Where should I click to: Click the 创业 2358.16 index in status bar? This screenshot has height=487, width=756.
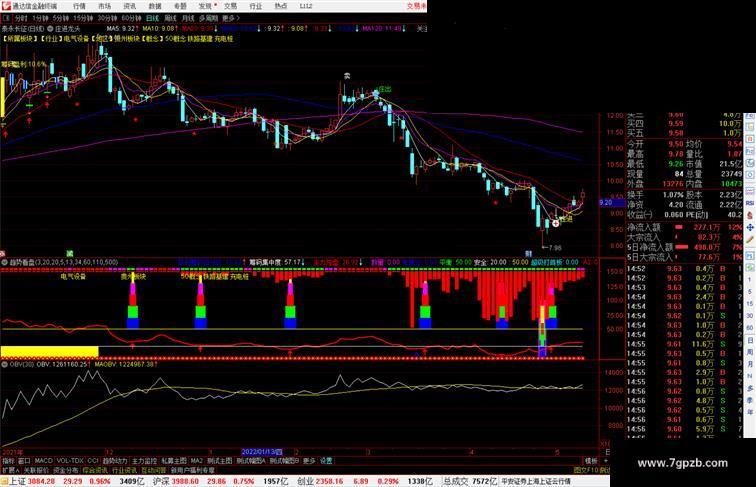tap(319, 481)
